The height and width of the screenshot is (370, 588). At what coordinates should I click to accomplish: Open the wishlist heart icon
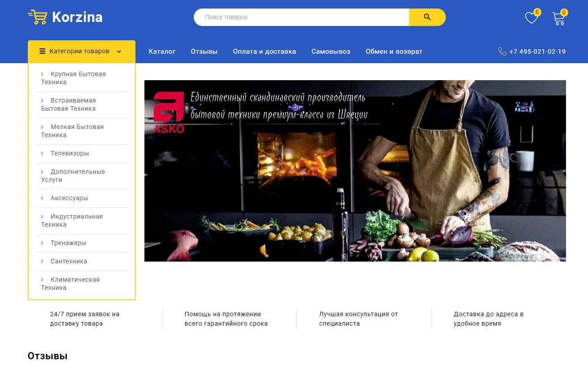531,18
